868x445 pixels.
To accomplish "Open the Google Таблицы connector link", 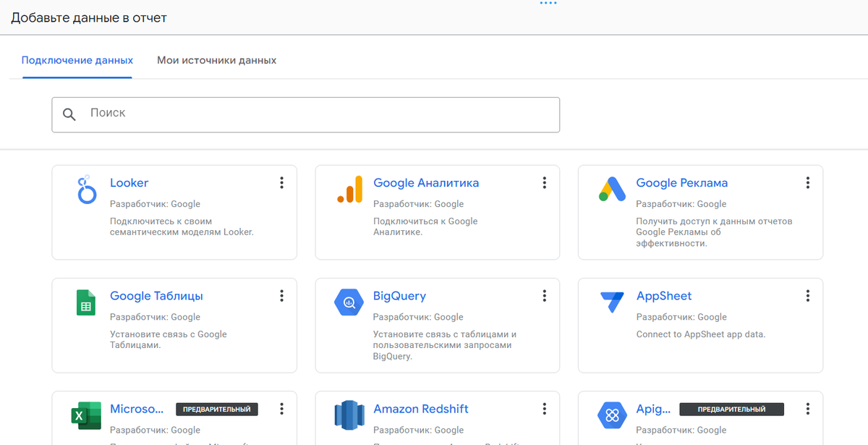I will (156, 295).
